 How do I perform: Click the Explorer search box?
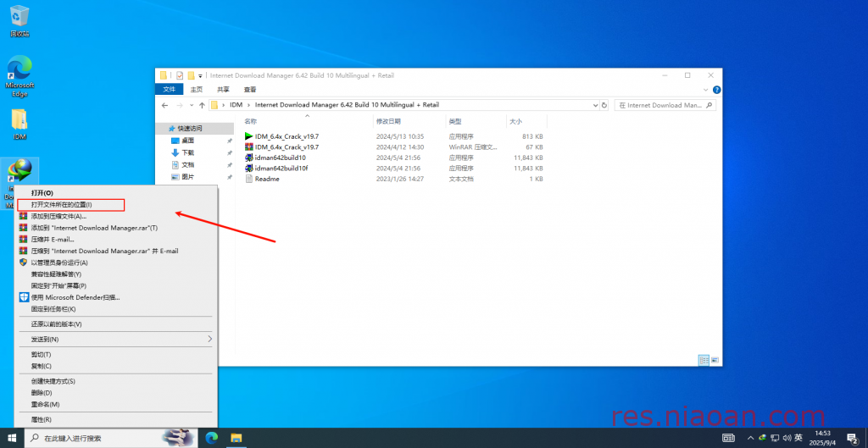tap(665, 105)
